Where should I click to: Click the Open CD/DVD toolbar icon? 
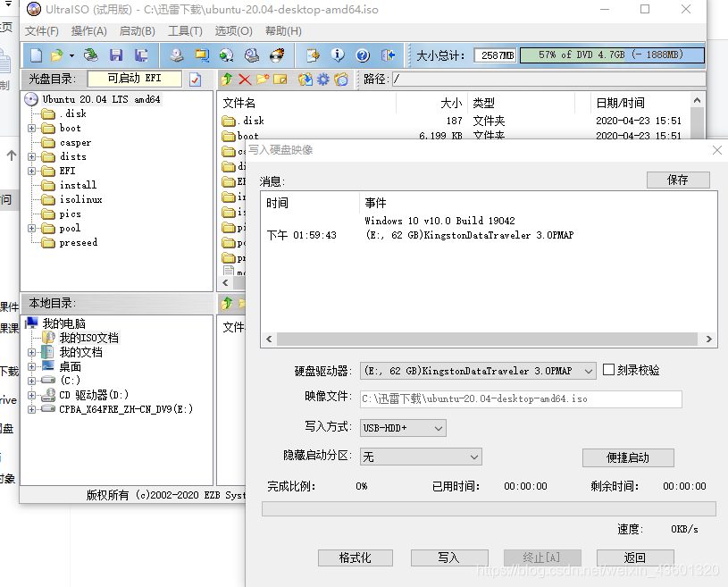(90, 55)
